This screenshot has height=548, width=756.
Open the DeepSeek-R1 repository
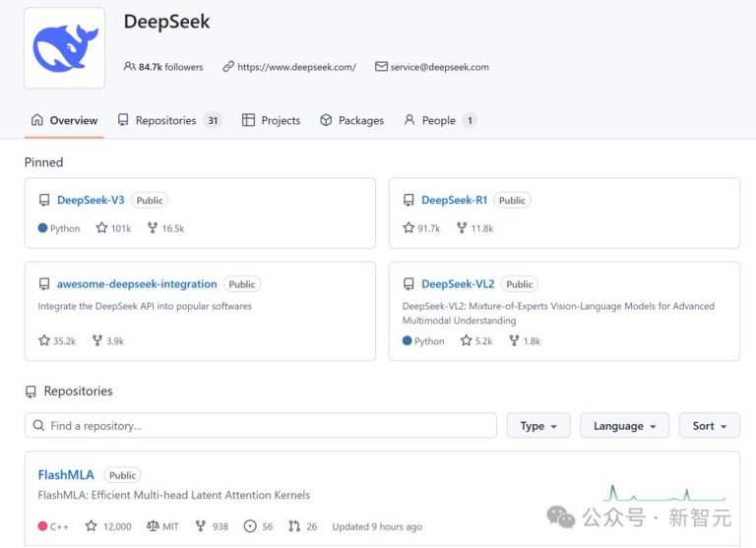point(454,200)
